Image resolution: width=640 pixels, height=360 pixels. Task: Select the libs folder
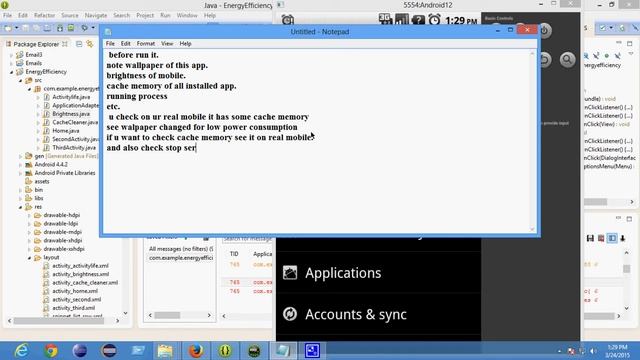[x=39, y=198]
